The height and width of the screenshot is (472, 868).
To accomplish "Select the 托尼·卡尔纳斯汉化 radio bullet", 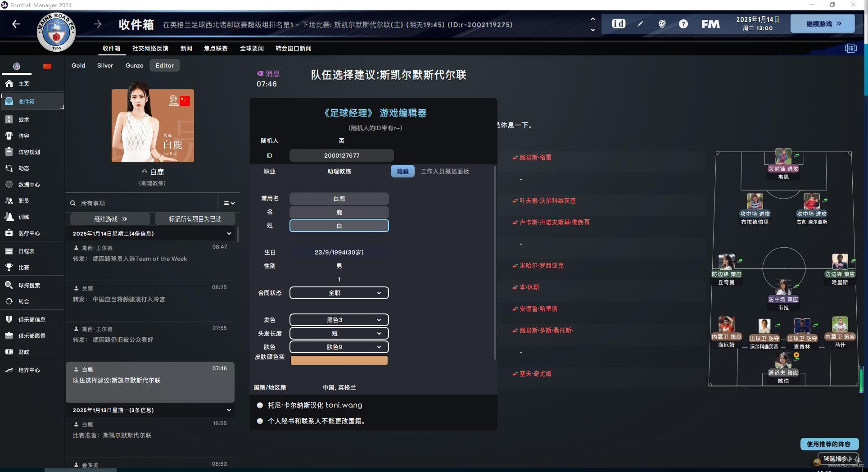I will (260, 405).
